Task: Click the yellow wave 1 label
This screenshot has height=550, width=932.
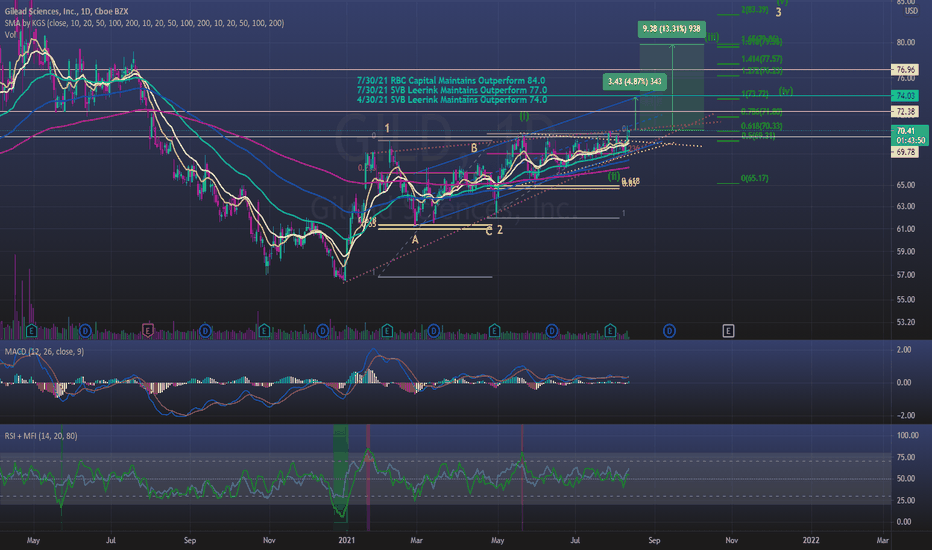Action: coord(387,128)
